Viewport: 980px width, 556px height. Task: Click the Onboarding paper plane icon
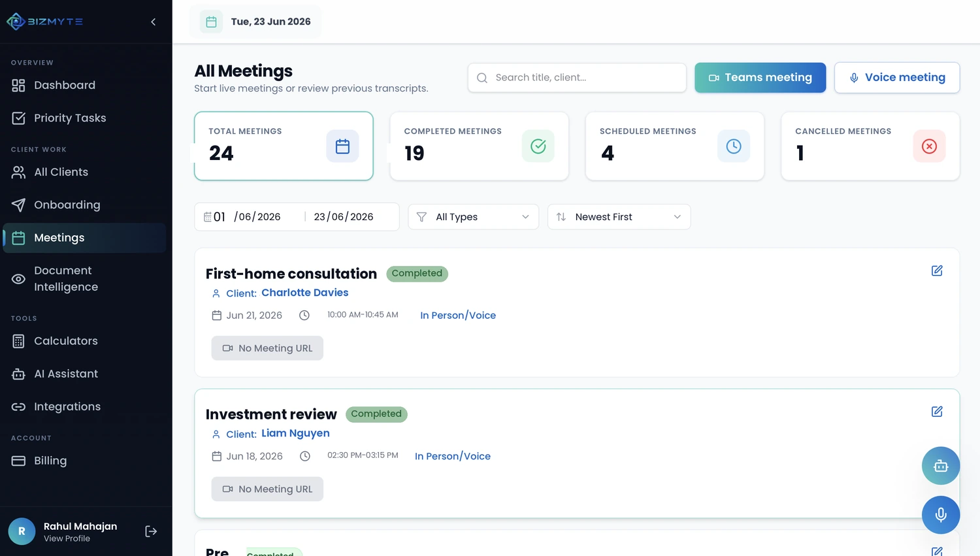[x=18, y=204]
